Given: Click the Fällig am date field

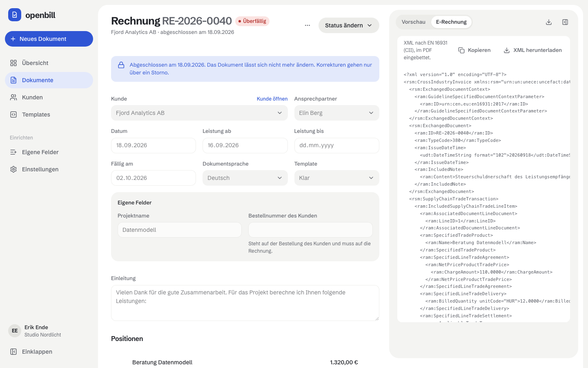Looking at the screenshot, I should coord(154,178).
